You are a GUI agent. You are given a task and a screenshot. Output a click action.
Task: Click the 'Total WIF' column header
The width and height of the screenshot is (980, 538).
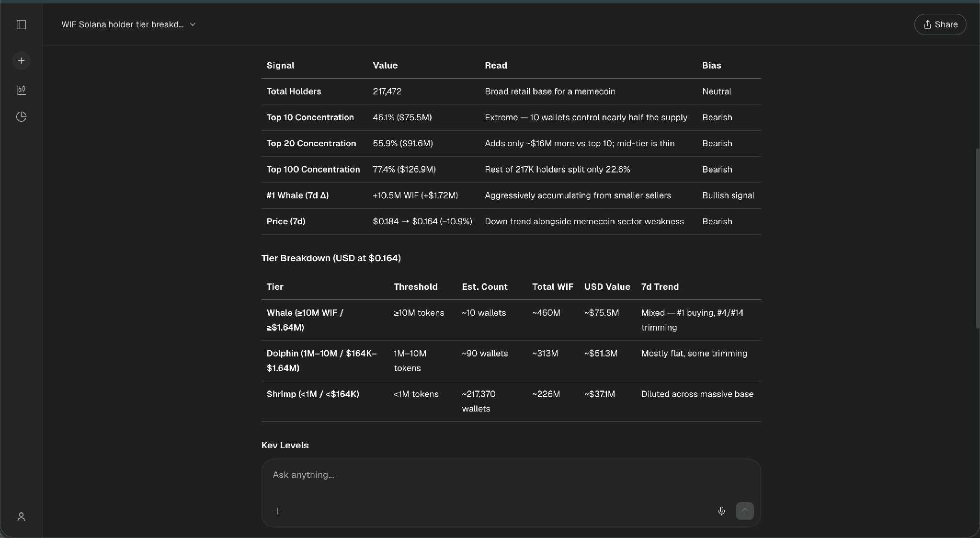pos(552,287)
